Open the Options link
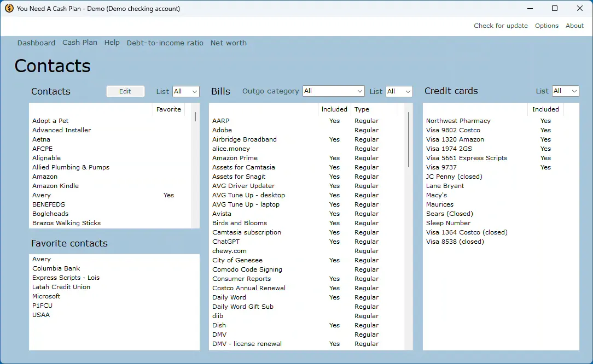 547,26
